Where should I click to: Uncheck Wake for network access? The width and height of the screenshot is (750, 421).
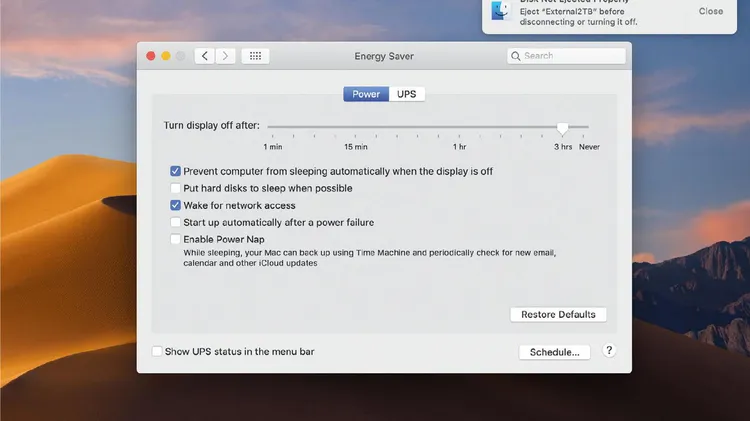176,205
